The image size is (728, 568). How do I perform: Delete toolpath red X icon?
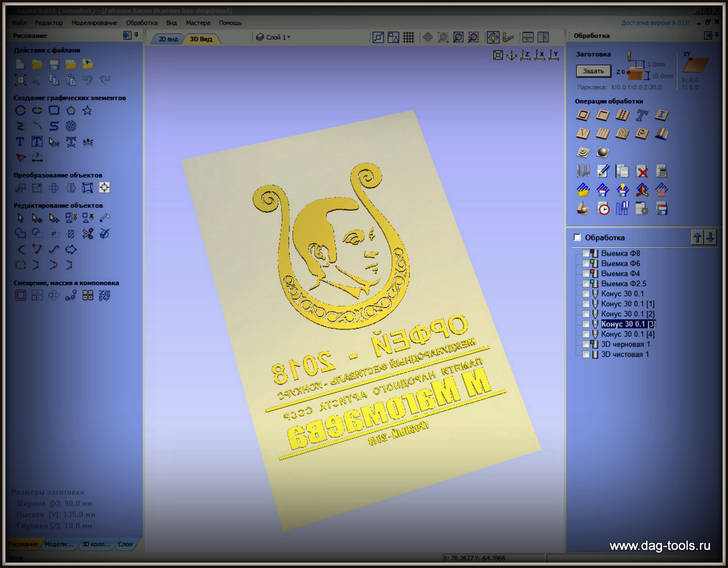pos(642,172)
